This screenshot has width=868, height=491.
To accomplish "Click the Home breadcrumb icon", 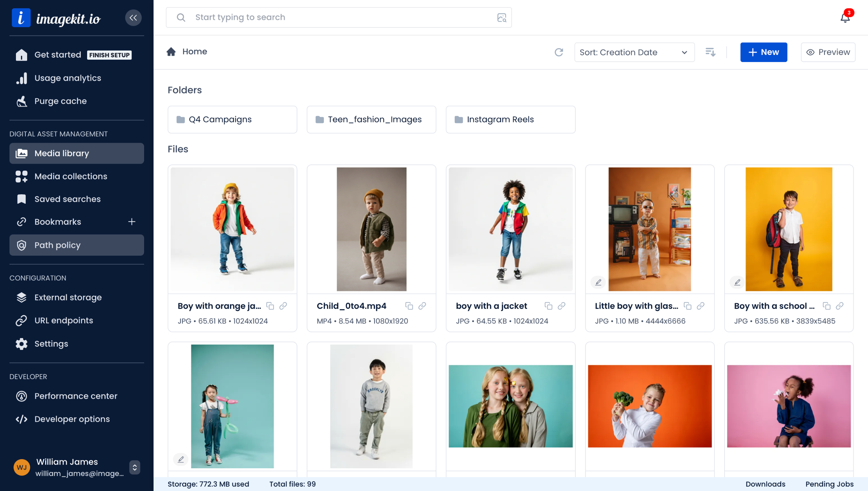I will click(171, 52).
